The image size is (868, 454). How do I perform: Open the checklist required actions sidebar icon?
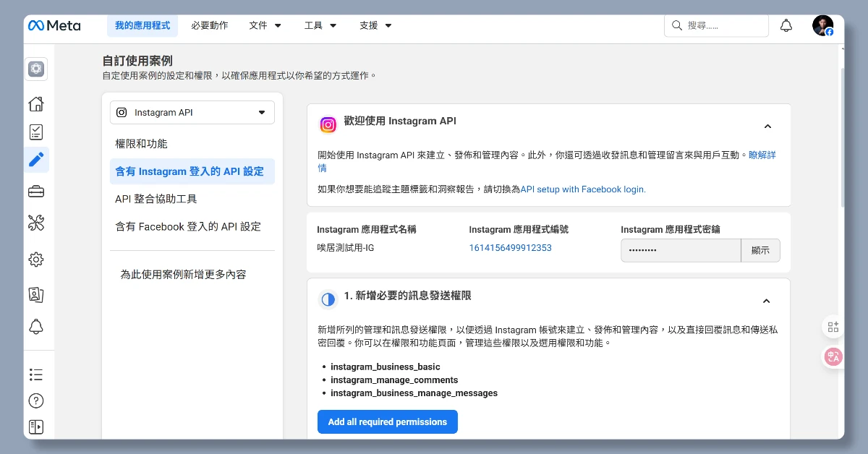pyautogui.click(x=36, y=132)
